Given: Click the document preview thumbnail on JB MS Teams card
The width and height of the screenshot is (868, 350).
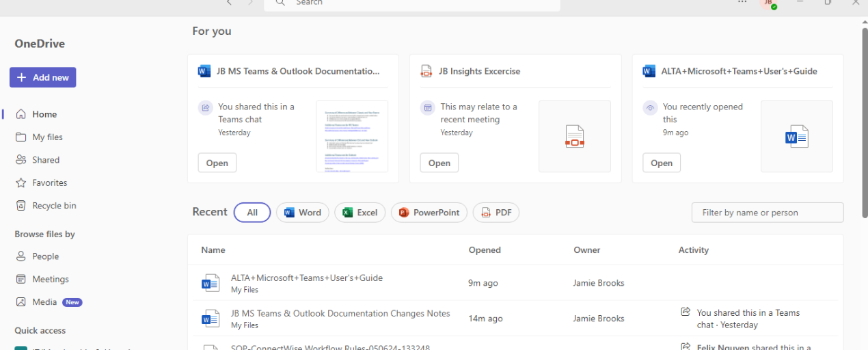Looking at the screenshot, I should (x=352, y=136).
